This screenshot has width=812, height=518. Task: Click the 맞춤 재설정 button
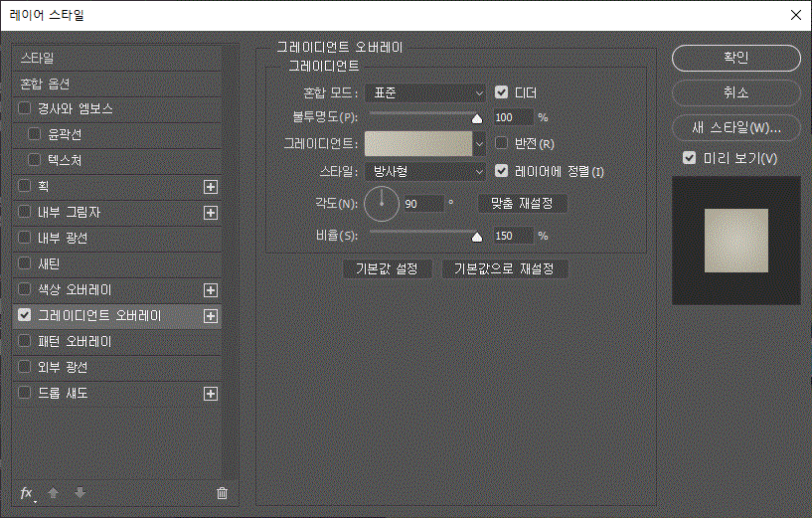click(x=522, y=204)
